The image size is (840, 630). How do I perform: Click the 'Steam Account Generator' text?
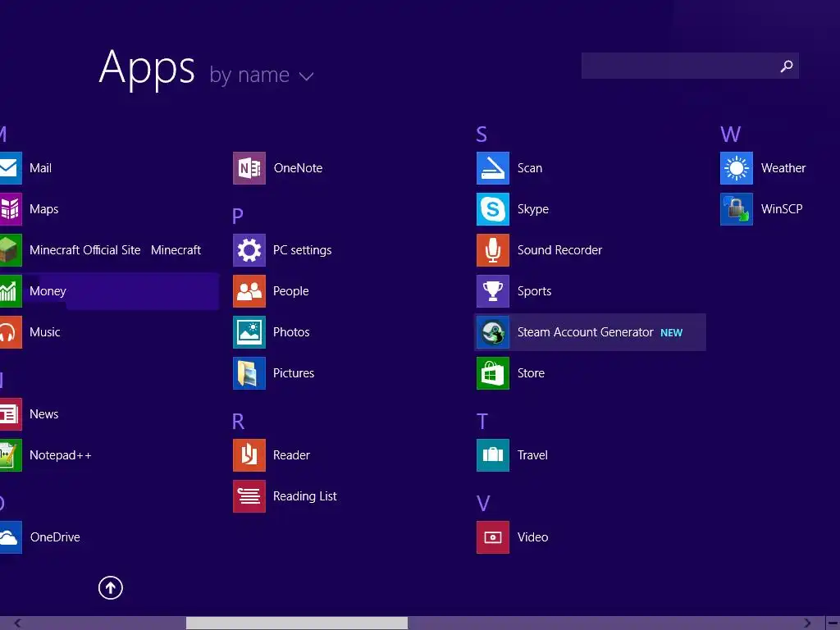586,332
